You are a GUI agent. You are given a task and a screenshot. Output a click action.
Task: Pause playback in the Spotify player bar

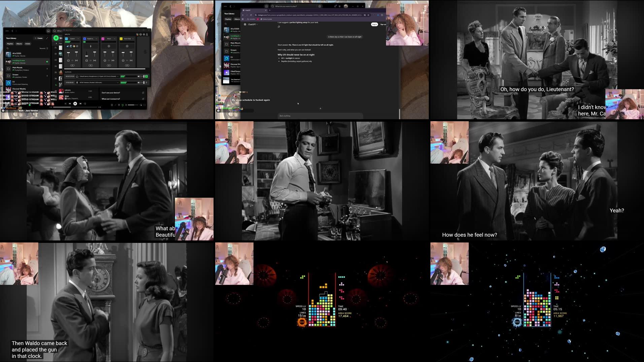pyautogui.click(x=75, y=104)
